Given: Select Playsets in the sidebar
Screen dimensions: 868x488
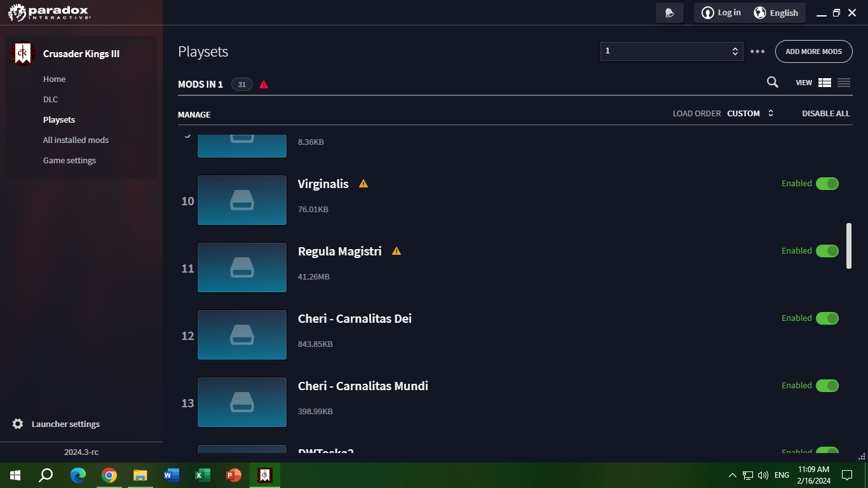Looking at the screenshot, I should 59,120.
